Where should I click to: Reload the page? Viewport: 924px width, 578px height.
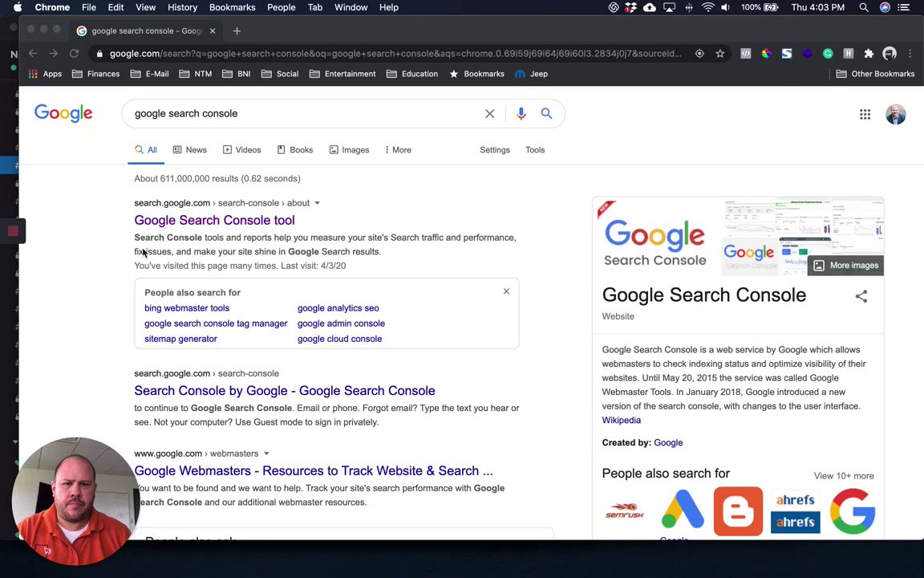click(x=75, y=54)
